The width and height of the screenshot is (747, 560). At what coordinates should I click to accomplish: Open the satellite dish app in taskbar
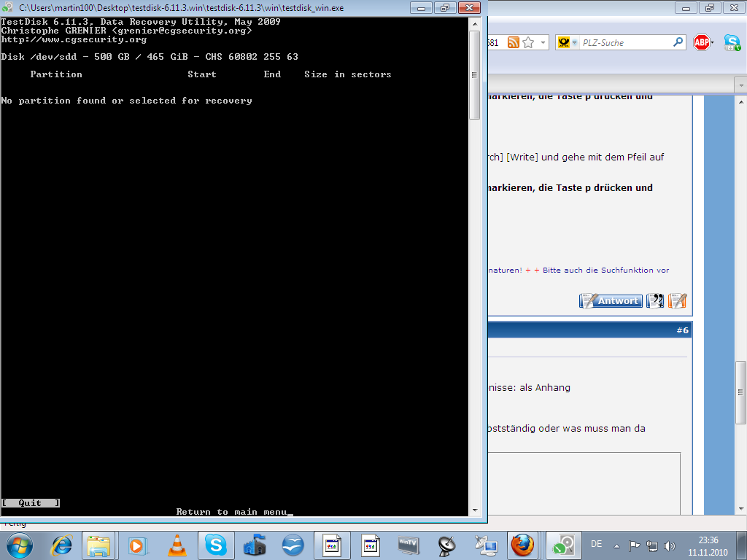[x=447, y=545]
